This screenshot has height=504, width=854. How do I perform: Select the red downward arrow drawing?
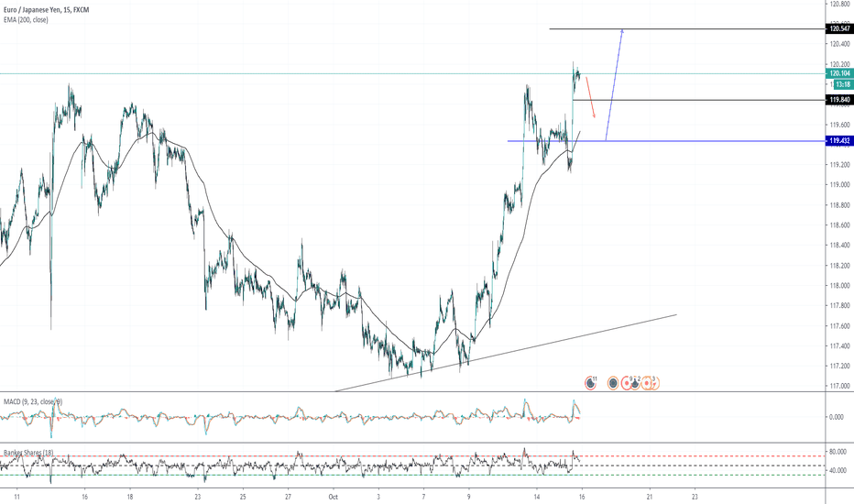[590, 98]
